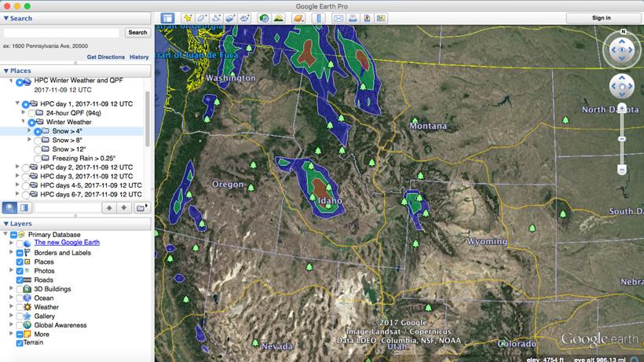This screenshot has height=362, width=644.
Task: Toggle the sunlight across landscape icon
Action: (278, 18)
